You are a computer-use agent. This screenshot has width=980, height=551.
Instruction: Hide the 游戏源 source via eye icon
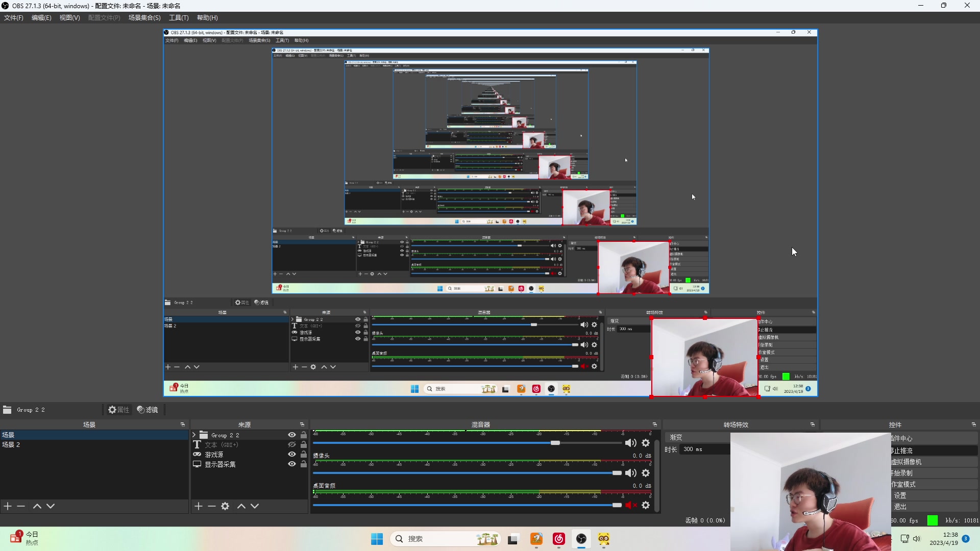292,454
